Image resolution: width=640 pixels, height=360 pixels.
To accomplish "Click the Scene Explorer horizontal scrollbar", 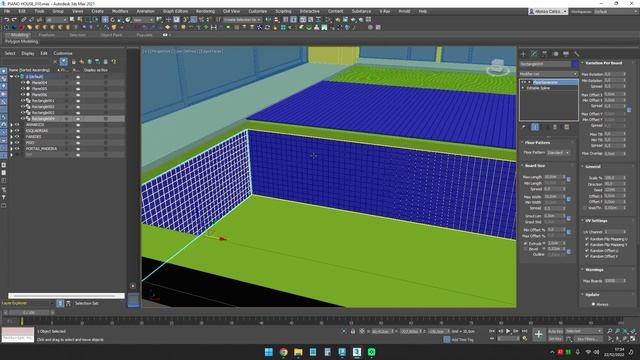I will point(66,296).
